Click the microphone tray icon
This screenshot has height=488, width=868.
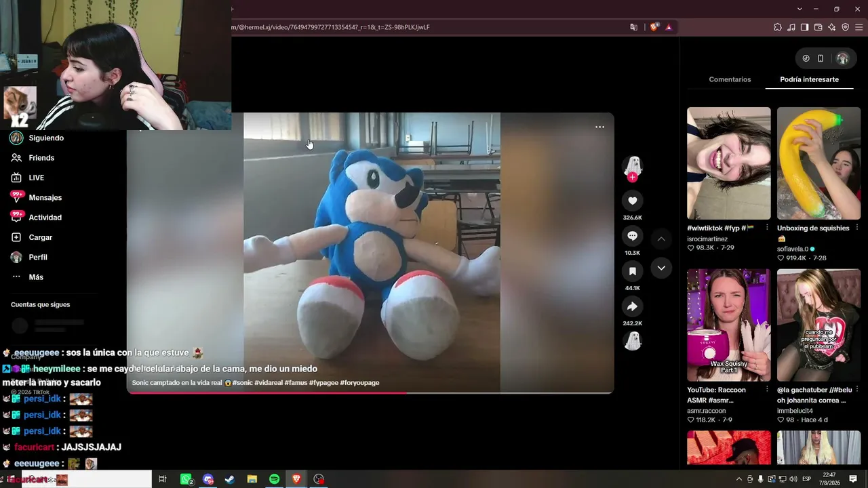761,479
